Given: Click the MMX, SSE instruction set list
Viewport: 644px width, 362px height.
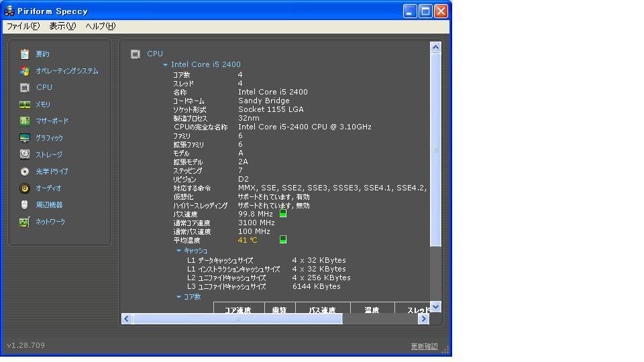Looking at the screenshot, I should tap(332, 188).
